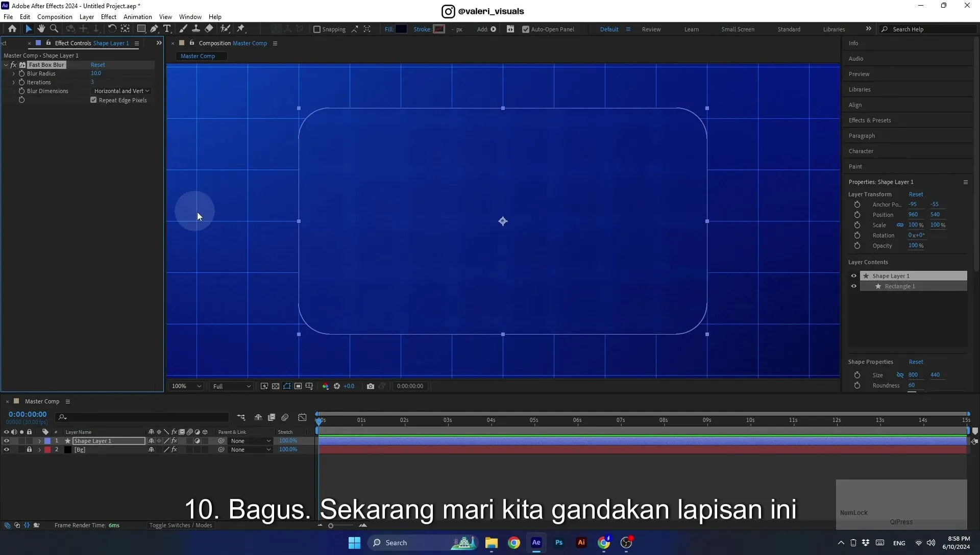Select the Hand tool

[41, 29]
